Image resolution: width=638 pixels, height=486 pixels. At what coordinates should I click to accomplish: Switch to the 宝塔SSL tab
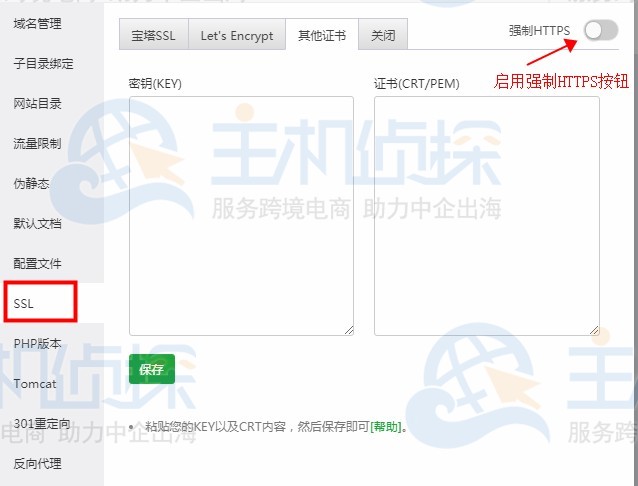pos(153,36)
